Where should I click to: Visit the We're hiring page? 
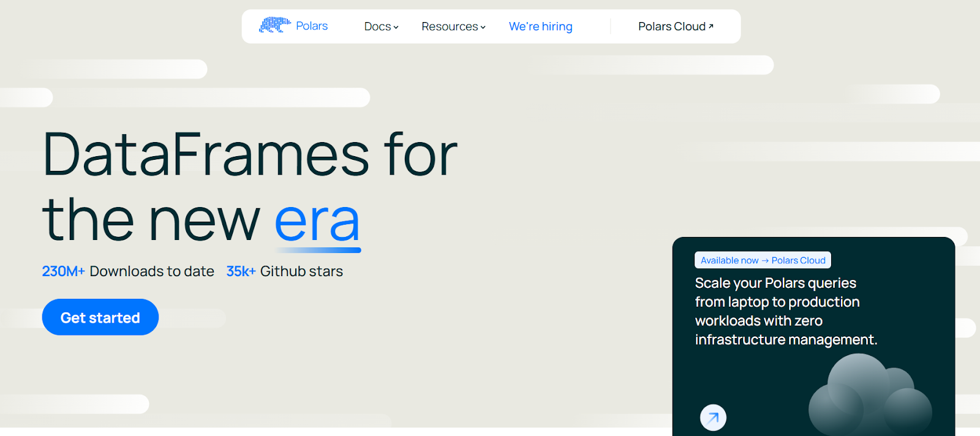540,27
